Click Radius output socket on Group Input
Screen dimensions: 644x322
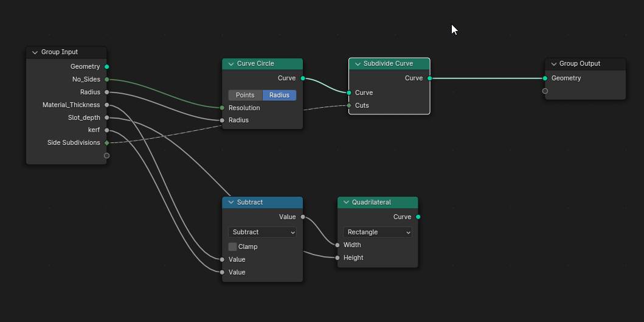coord(107,92)
